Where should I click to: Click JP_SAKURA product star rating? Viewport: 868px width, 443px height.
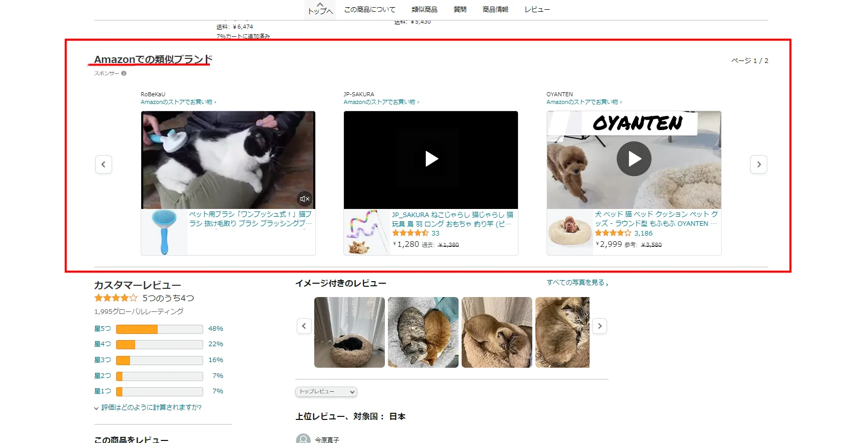pos(410,233)
